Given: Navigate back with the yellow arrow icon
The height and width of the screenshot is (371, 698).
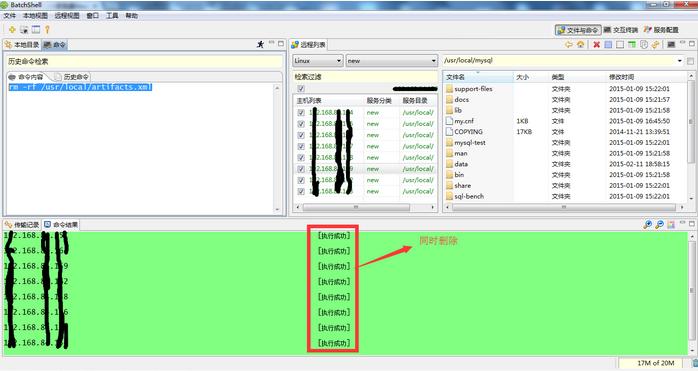Looking at the screenshot, I should point(568,45).
